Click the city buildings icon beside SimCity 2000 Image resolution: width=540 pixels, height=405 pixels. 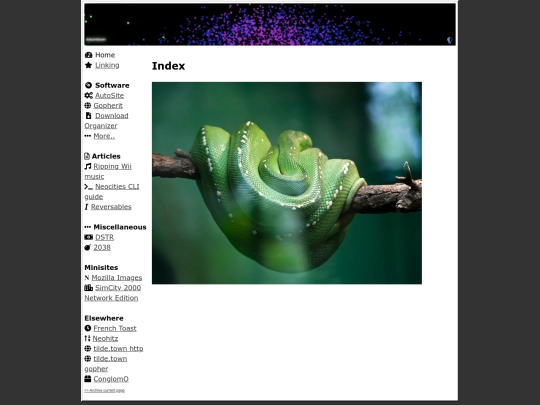[x=89, y=288]
